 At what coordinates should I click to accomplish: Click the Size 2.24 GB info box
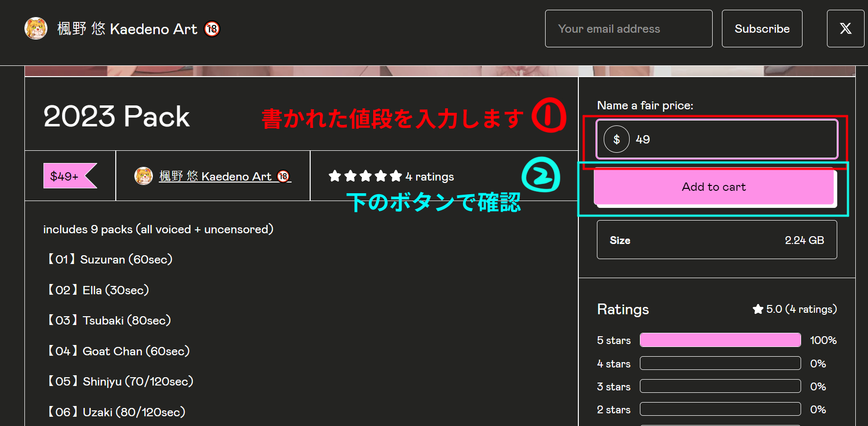pos(717,240)
